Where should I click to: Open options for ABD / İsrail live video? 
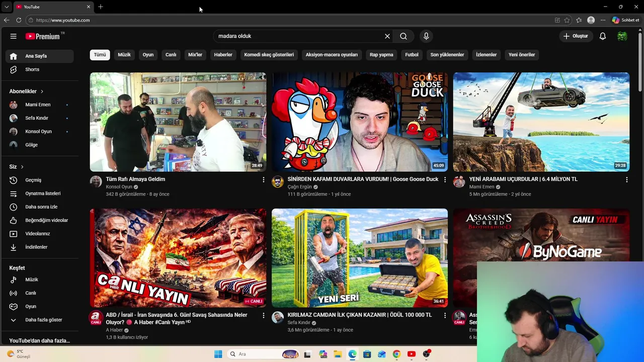(x=263, y=315)
